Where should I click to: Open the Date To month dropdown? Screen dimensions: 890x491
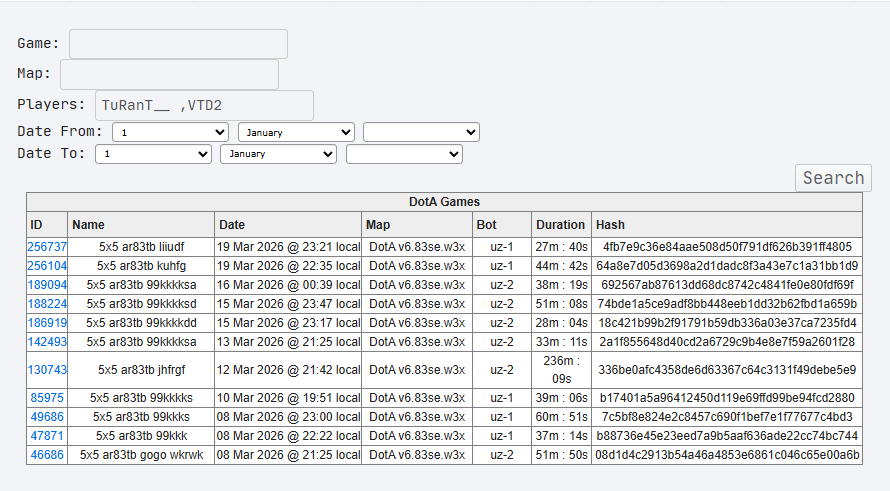click(278, 154)
